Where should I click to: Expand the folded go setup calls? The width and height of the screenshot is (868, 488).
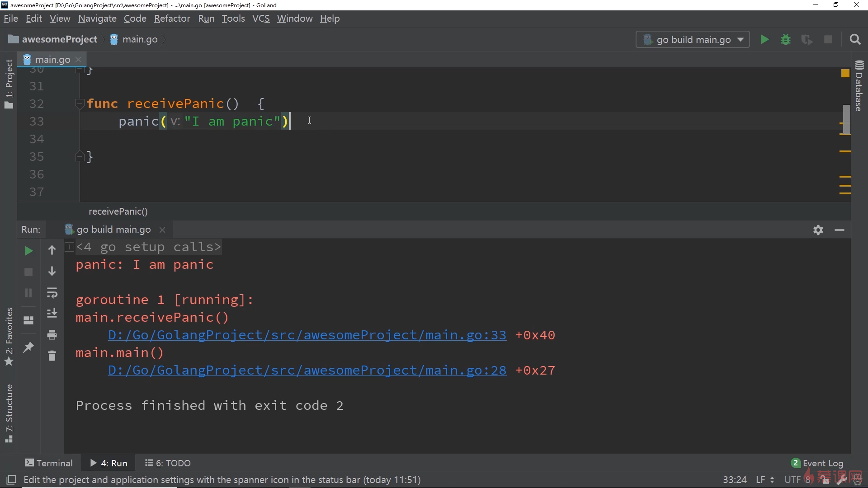tap(69, 247)
